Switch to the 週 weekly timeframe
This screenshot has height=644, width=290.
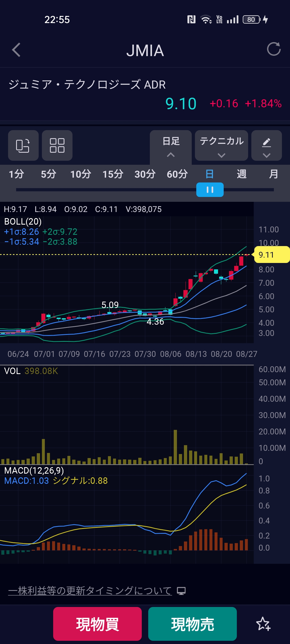[x=242, y=174]
